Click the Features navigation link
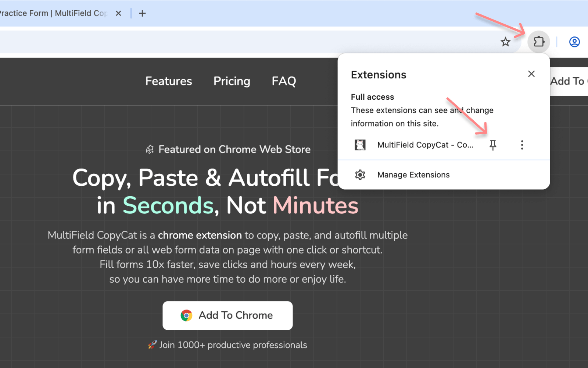 [168, 81]
